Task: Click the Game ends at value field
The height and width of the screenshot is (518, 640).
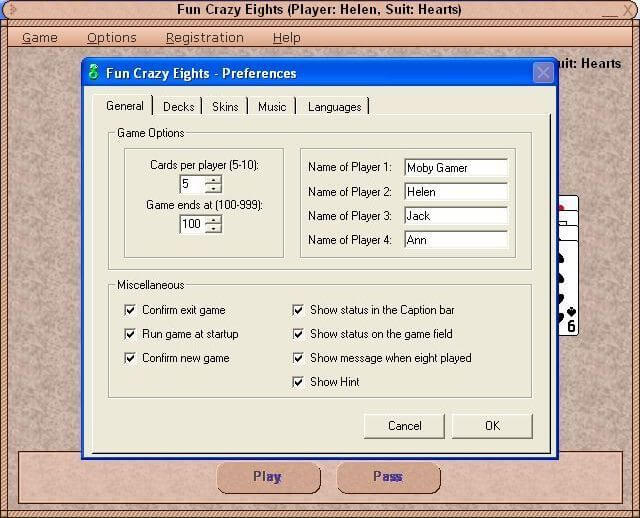Action: (192, 224)
